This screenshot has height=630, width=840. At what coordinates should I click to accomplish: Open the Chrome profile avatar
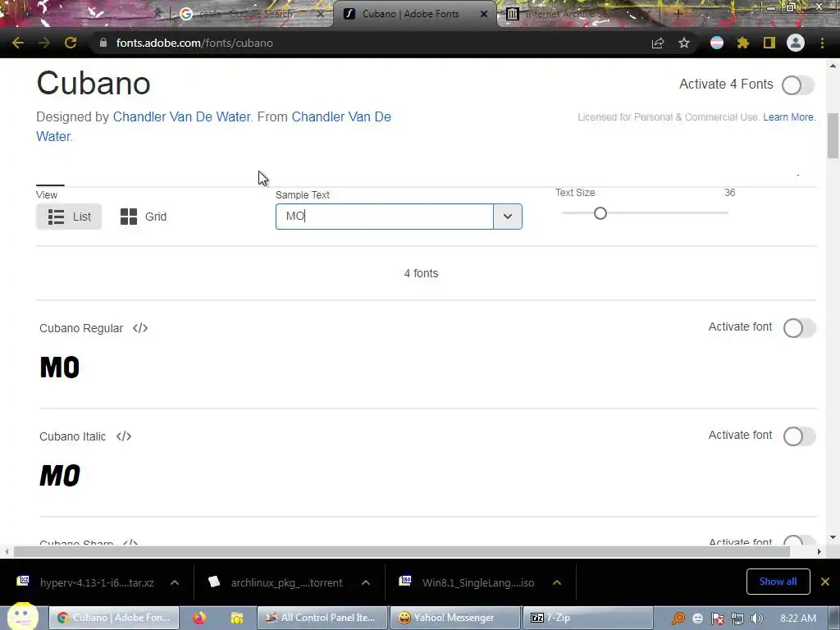coord(796,43)
